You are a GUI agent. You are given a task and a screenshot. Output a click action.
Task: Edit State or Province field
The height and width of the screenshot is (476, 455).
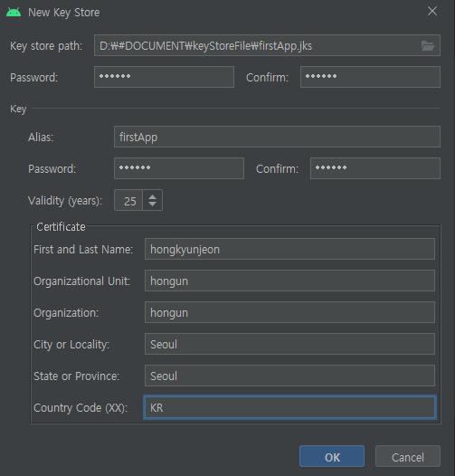[289, 376]
